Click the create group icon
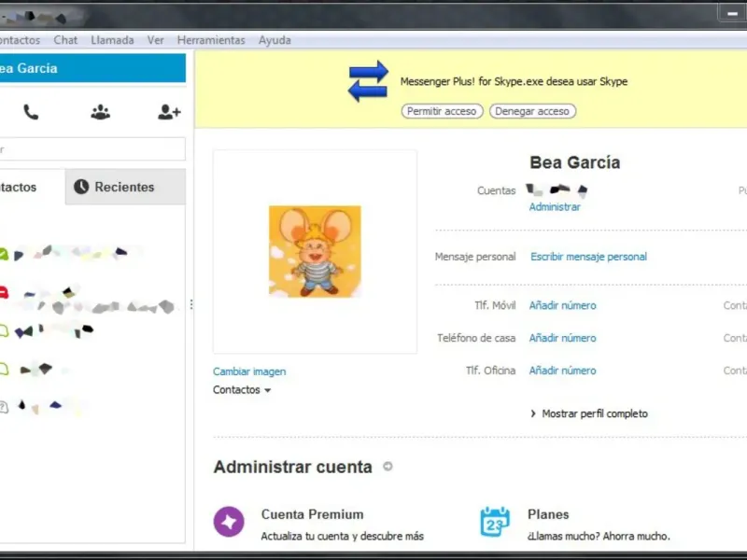The height and width of the screenshot is (560, 747). pyautogui.click(x=101, y=112)
